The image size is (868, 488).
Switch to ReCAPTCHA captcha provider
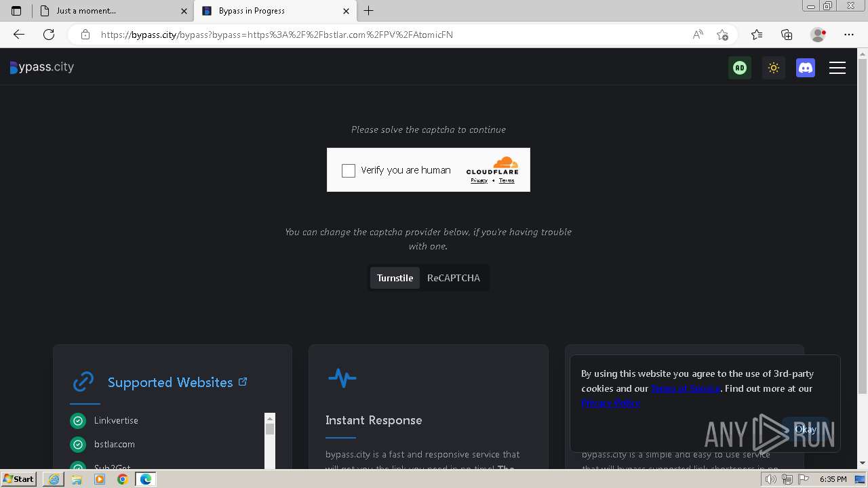(x=454, y=278)
